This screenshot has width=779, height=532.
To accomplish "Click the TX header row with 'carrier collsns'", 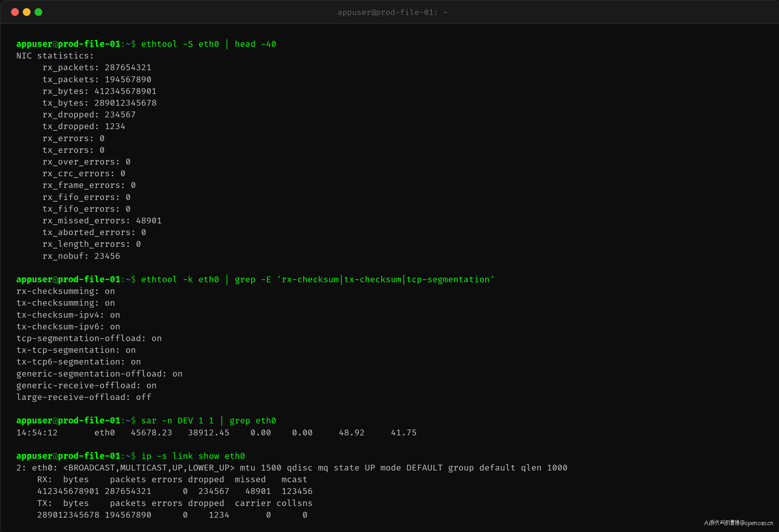I will coord(175,503).
